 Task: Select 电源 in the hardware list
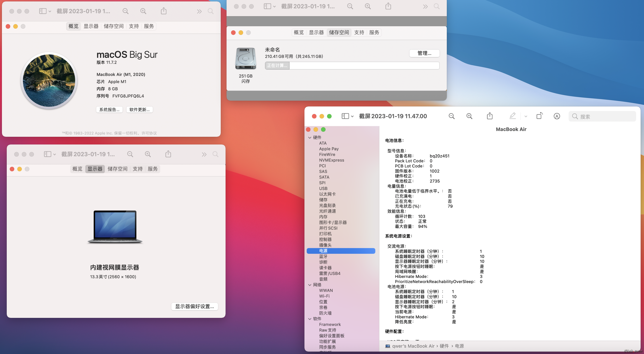pyautogui.click(x=341, y=251)
